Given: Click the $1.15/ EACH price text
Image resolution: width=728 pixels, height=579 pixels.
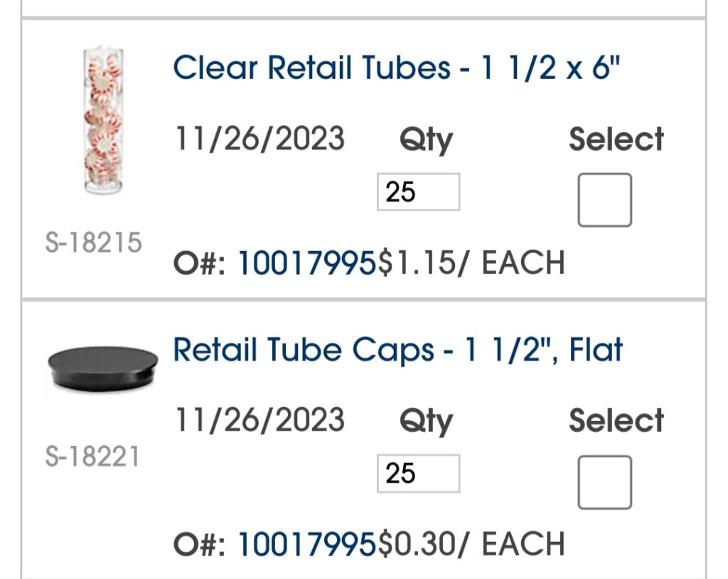Looking at the screenshot, I should (471, 263).
